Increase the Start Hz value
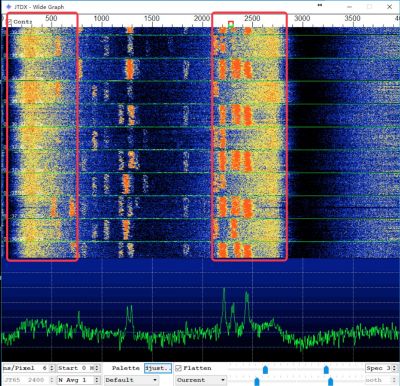The height and width of the screenshot is (386, 400). tap(97, 366)
